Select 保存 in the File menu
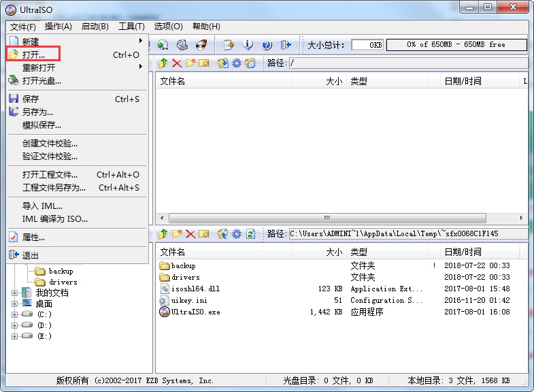 pyautogui.click(x=77, y=99)
